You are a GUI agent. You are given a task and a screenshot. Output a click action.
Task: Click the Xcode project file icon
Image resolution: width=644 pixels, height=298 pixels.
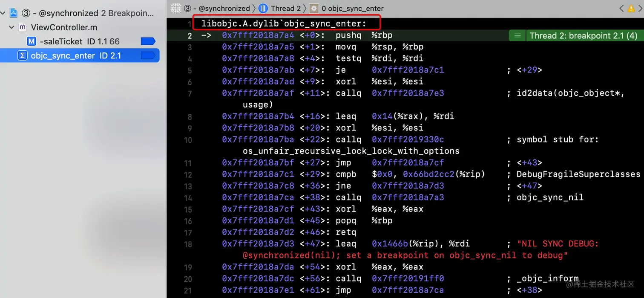click(14, 13)
